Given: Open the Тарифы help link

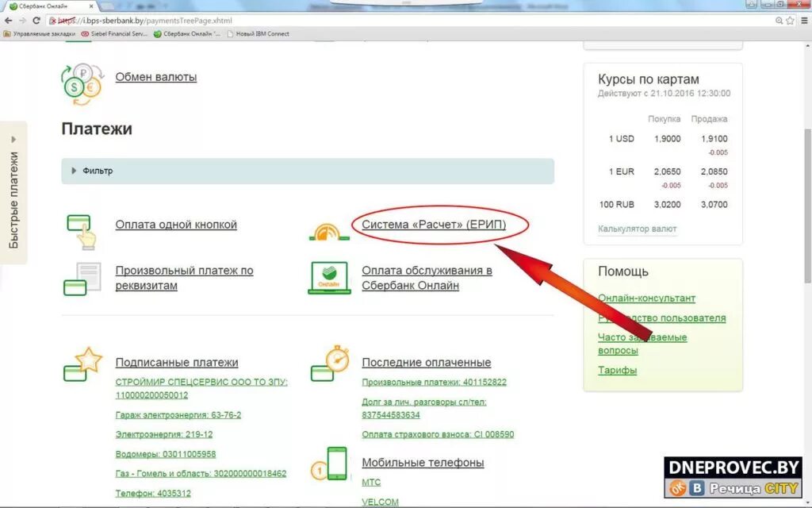Looking at the screenshot, I should 617,370.
